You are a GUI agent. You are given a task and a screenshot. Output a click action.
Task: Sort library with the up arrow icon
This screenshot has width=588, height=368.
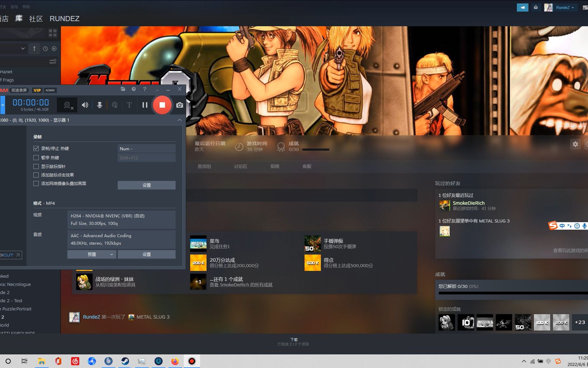34,49
